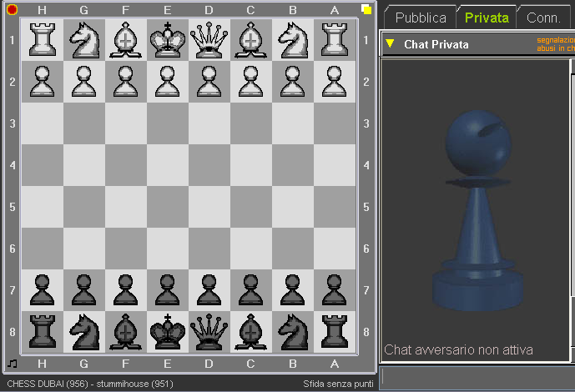Select the white king on E1

[168, 40]
